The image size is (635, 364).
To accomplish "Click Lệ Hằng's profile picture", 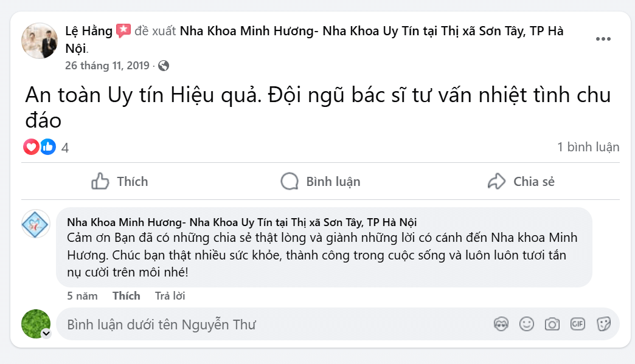I will click(39, 39).
